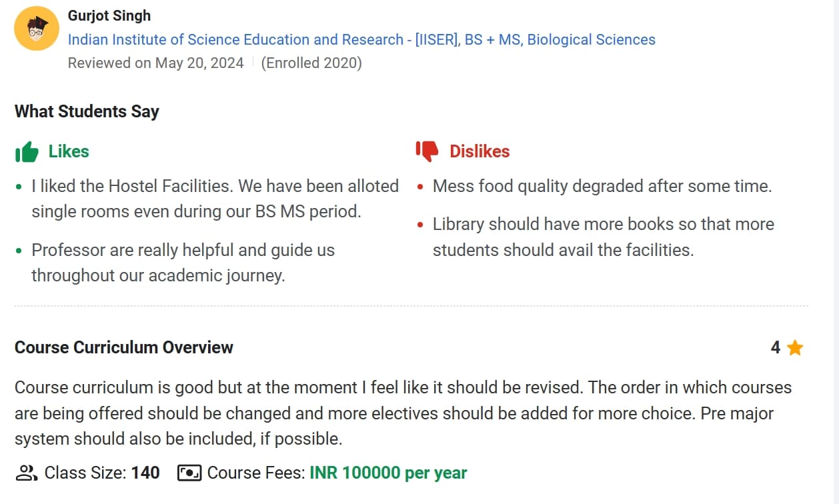
Task: Click the orange star rating icon
Action: click(795, 348)
